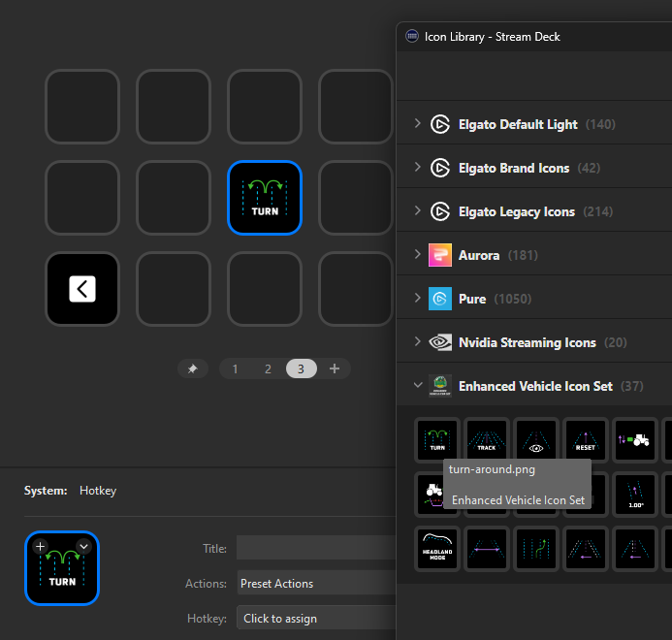Click 'Nvidia Streaming Icons' pack name
Viewport: 672px width, 640px height.
pos(528,342)
